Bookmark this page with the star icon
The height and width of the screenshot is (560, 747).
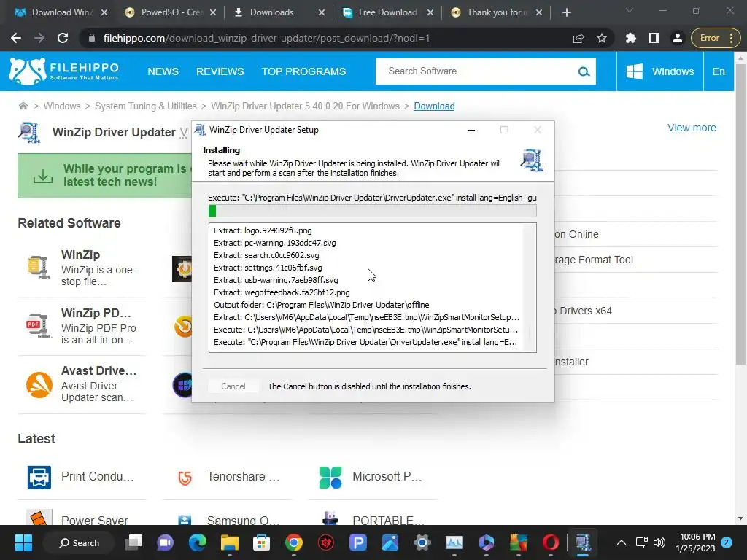(x=602, y=38)
